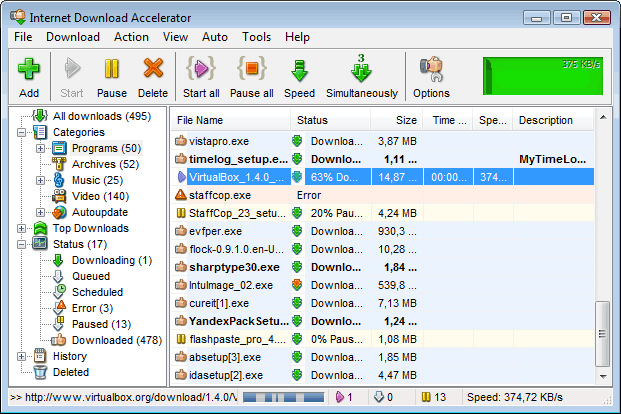Screen dimensions: 621x414
Task: Select the Music (25) category
Action: [x=97, y=180]
